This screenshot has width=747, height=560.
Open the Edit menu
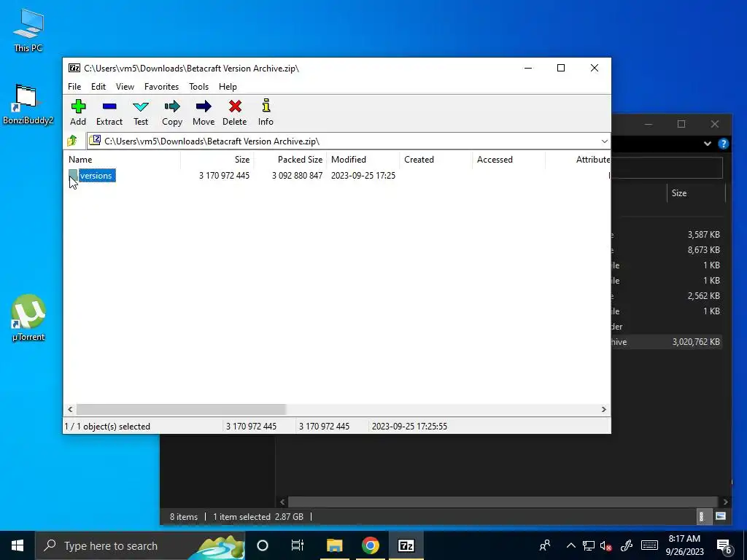(x=98, y=87)
